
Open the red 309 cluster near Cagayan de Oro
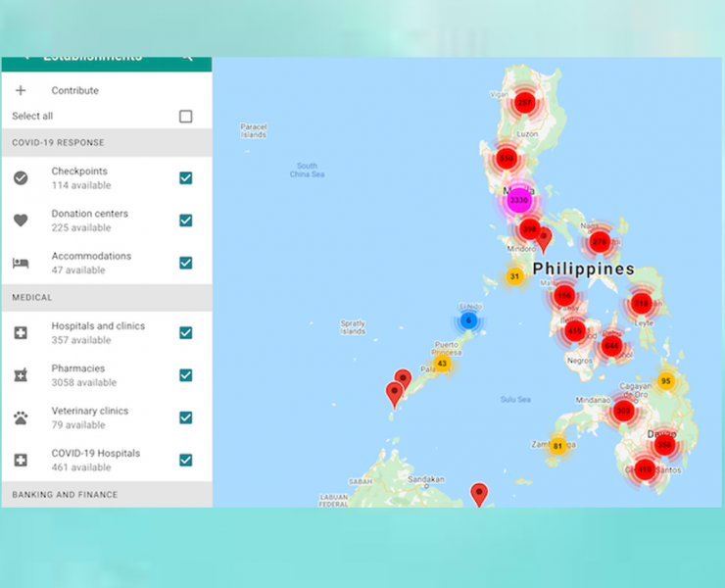623,411
